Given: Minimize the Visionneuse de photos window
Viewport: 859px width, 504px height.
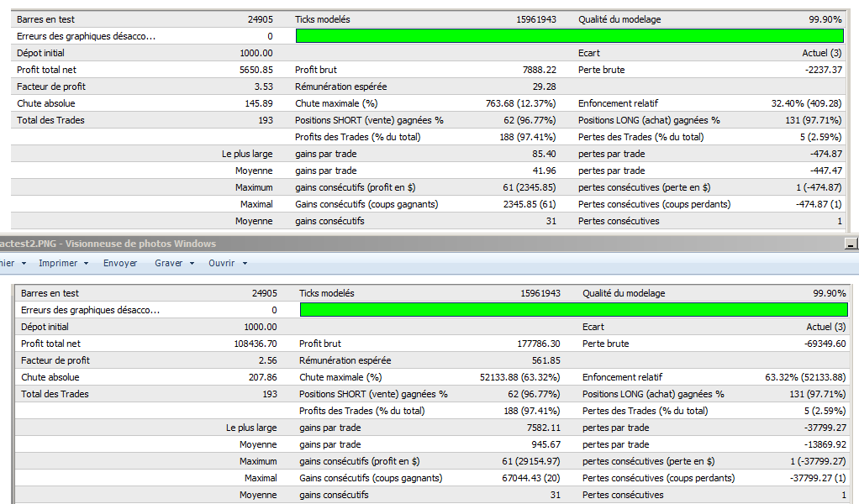Looking at the screenshot, I should pyautogui.click(x=851, y=244).
